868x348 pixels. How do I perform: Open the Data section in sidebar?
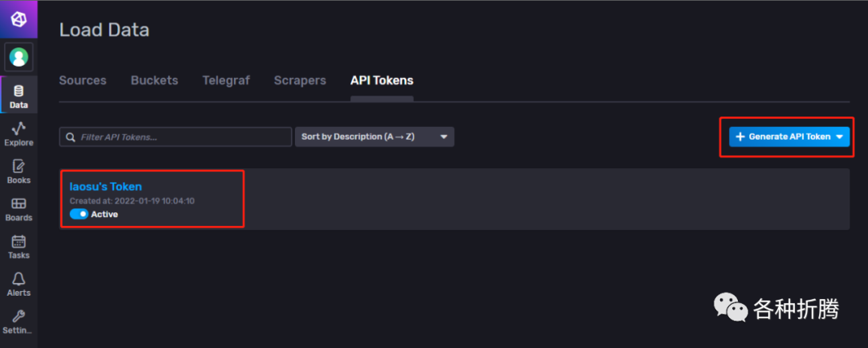[18, 96]
